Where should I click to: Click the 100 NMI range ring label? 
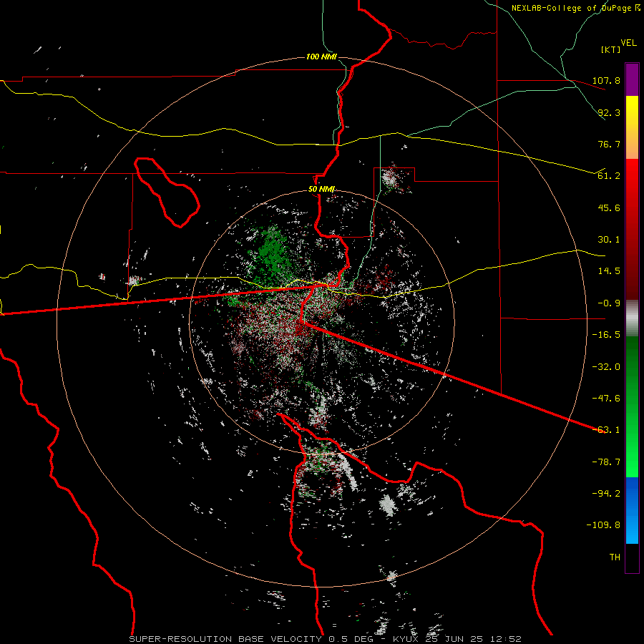pos(321,57)
